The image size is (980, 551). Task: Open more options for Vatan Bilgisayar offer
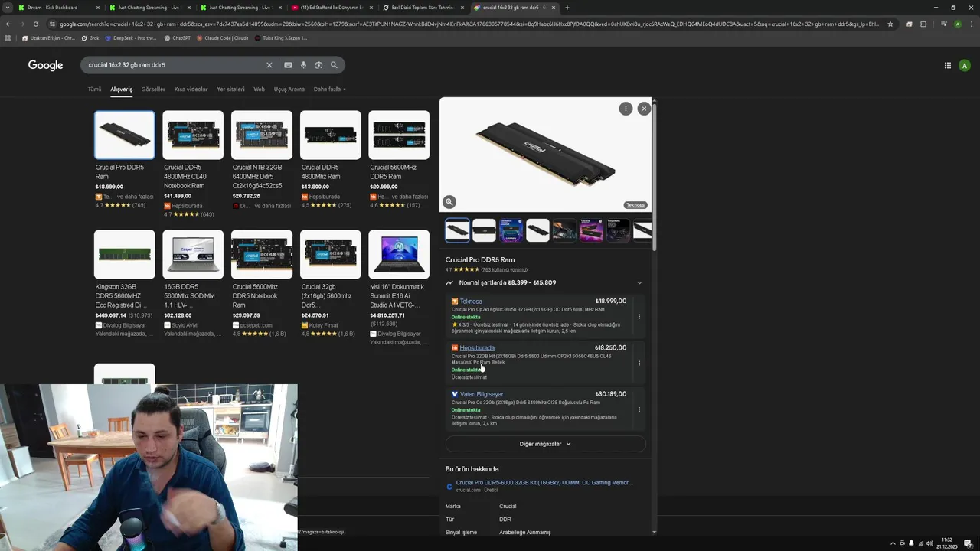pos(639,409)
